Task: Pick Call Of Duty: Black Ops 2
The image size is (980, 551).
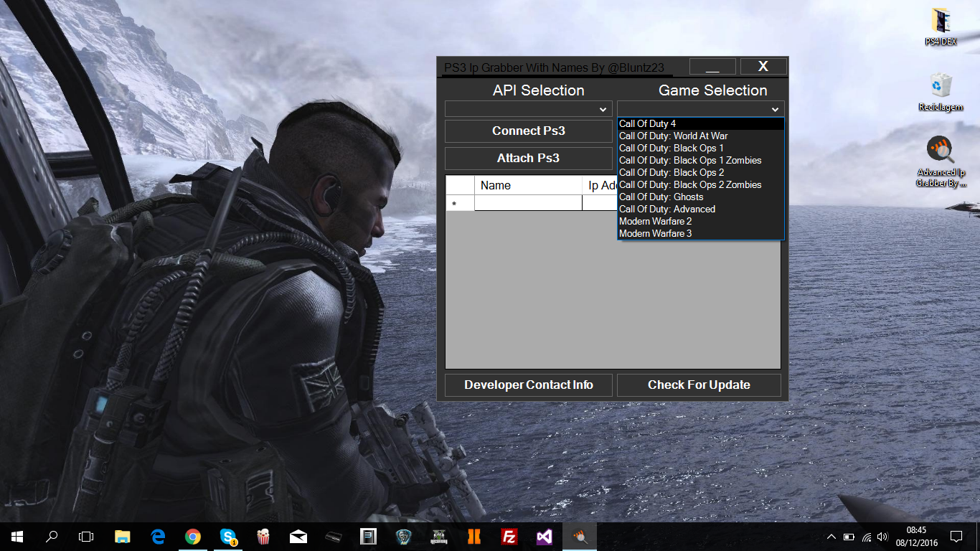Action: coord(671,173)
